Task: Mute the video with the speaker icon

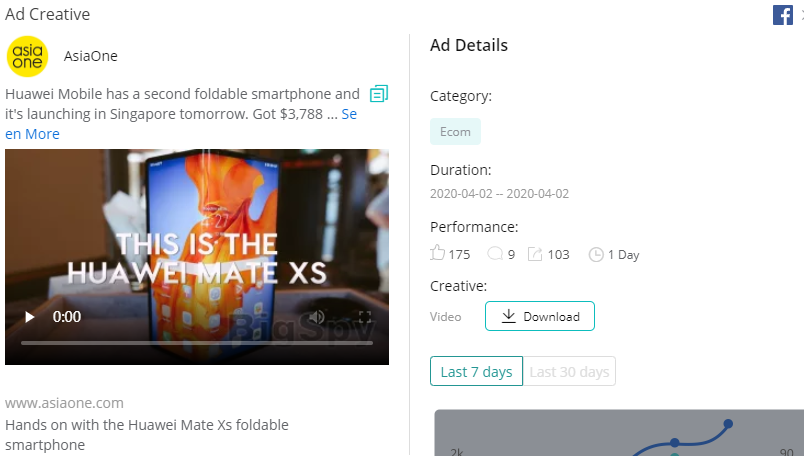Action: (x=316, y=317)
